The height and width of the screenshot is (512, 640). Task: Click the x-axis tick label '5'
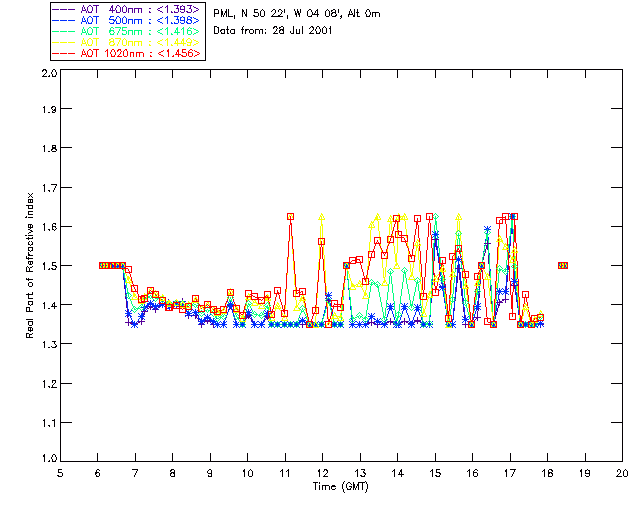pos(60,473)
